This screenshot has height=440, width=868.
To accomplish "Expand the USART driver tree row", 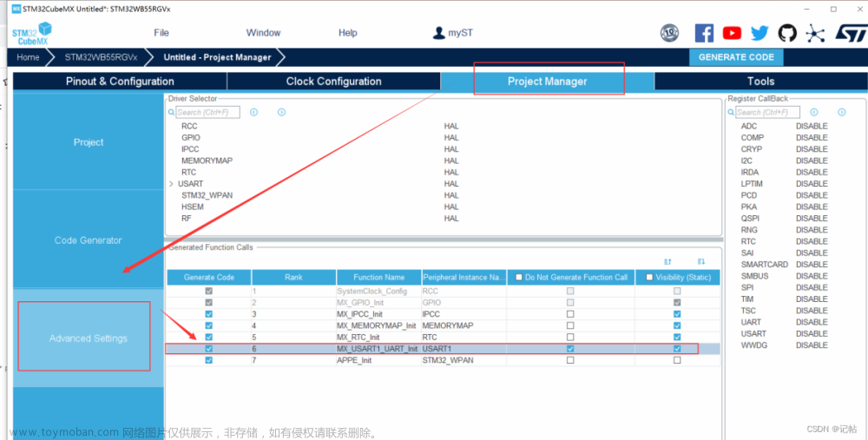I will tap(172, 184).
